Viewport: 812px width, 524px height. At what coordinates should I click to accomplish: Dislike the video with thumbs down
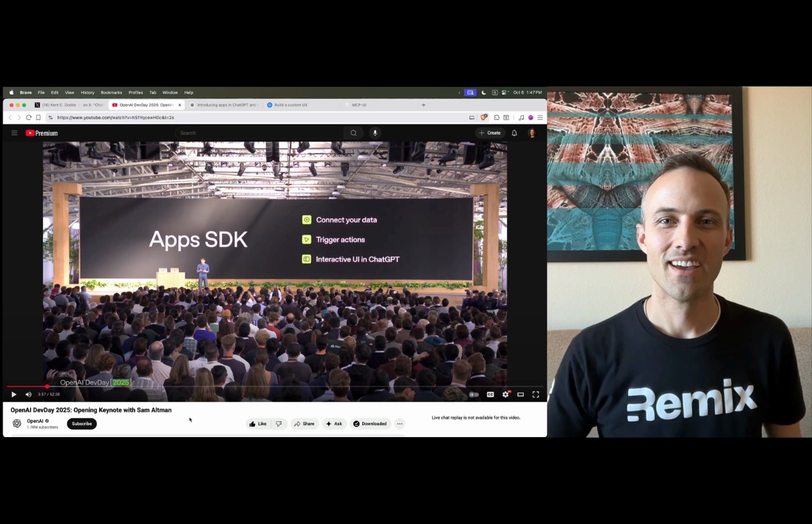(278, 424)
